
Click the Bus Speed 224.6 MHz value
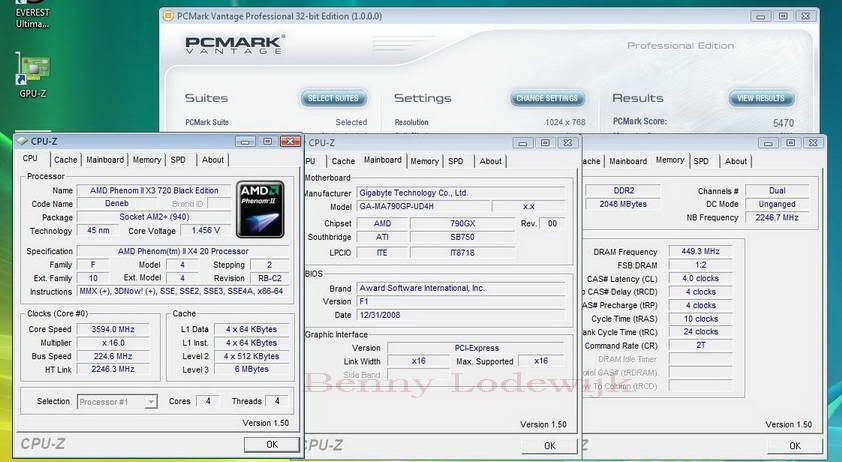pos(113,356)
